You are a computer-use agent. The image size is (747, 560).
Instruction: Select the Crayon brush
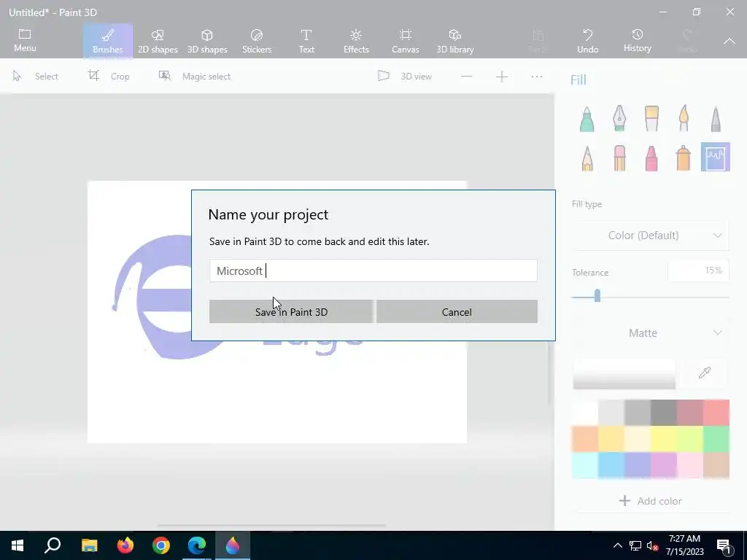pyautogui.click(x=651, y=157)
